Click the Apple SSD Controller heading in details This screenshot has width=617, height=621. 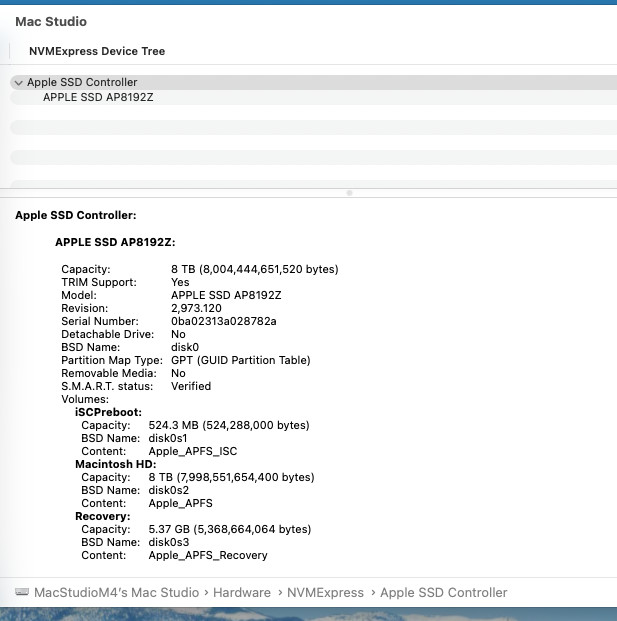coord(76,215)
